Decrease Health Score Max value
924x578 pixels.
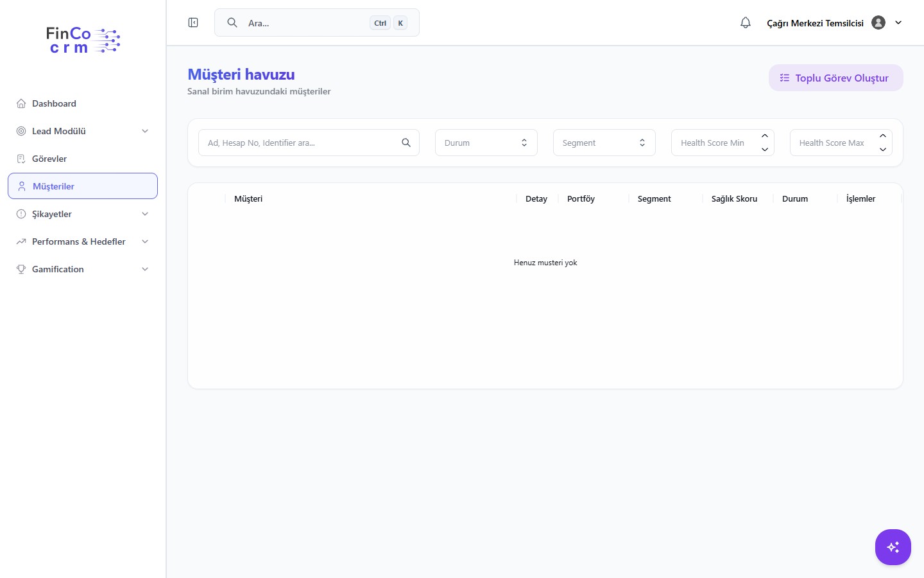pos(883,149)
